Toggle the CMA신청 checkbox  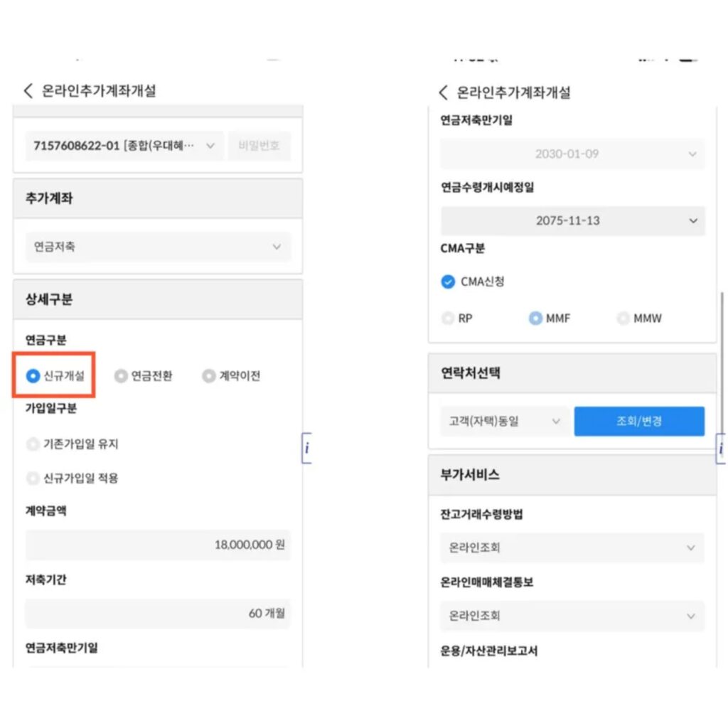(448, 282)
